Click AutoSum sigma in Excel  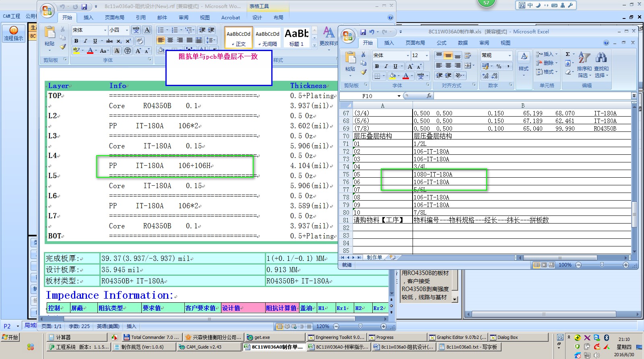point(568,54)
